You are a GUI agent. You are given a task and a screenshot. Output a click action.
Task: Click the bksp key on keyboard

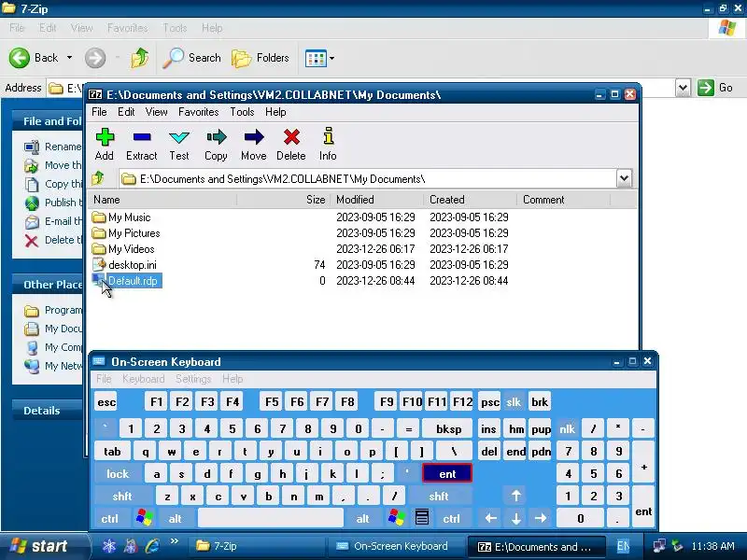[x=448, y=429]
